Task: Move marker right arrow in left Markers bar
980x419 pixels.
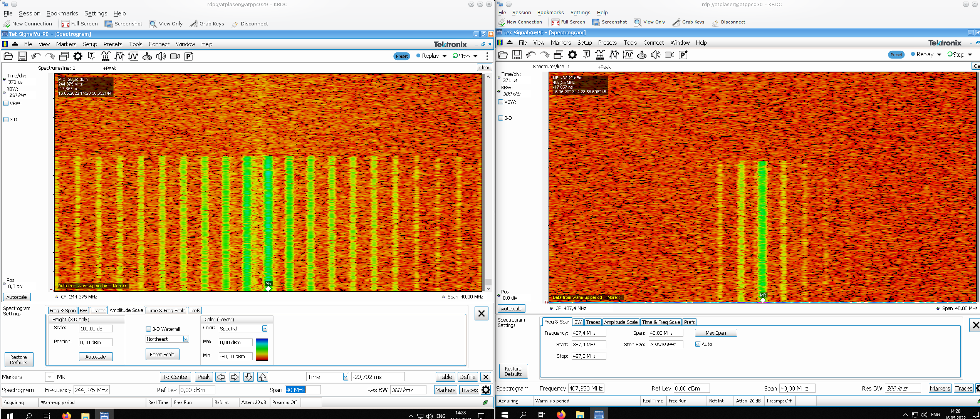Action: [235, 377]
